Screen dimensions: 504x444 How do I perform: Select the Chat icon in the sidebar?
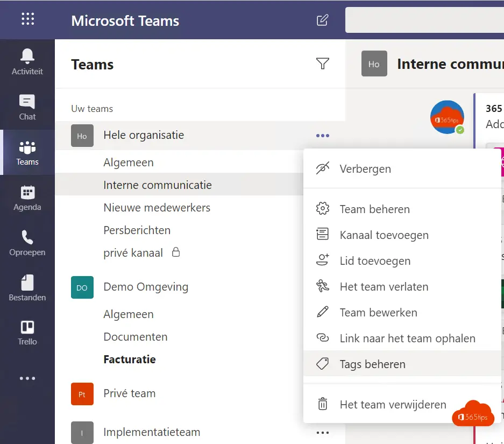click(27, 107)
